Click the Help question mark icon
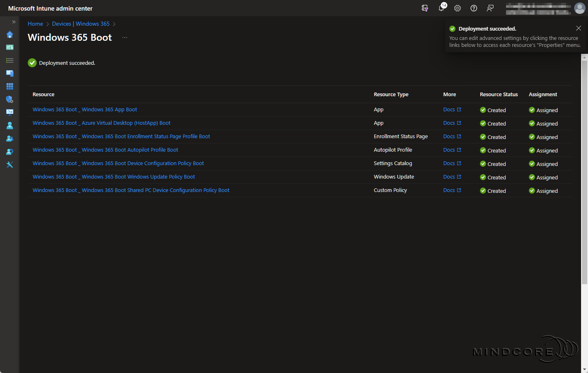This screenshot has width=588, height=373. coord(474,8)
